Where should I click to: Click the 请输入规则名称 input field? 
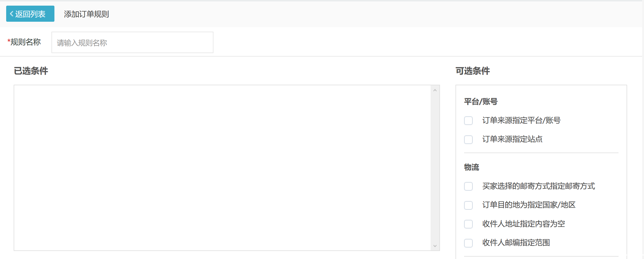132,43
